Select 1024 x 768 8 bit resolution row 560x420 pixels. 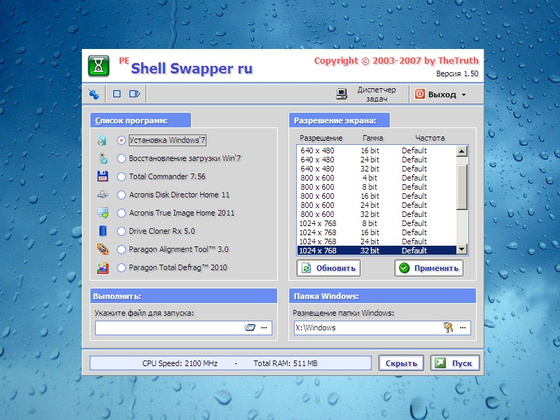point(377,223)
